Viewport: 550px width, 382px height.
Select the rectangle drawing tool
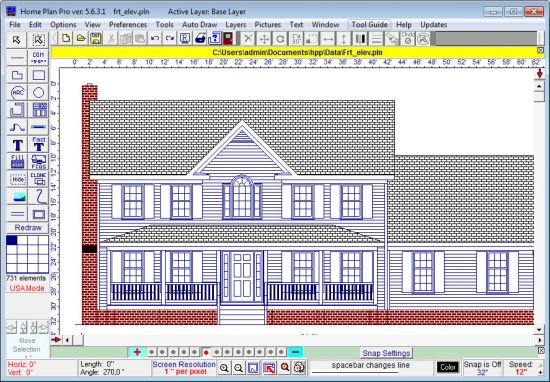pyautogui.click(x=38, y=75)
